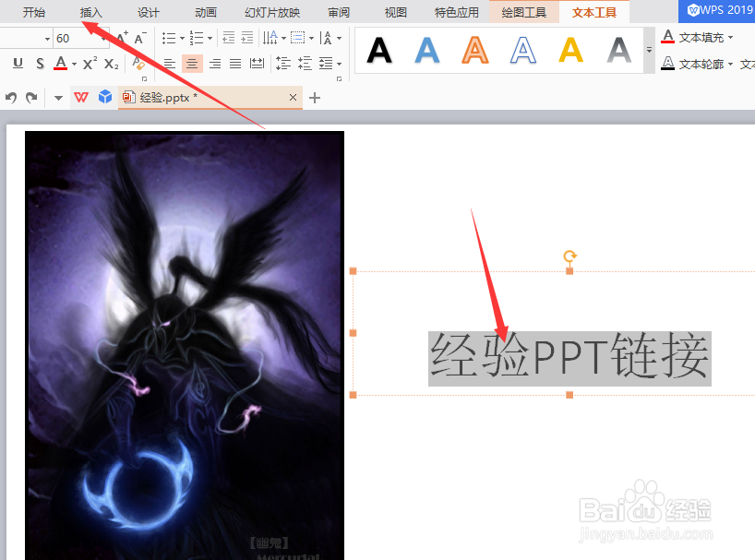Expand bullet list style options
755x560 pixels.
(182, 38)
